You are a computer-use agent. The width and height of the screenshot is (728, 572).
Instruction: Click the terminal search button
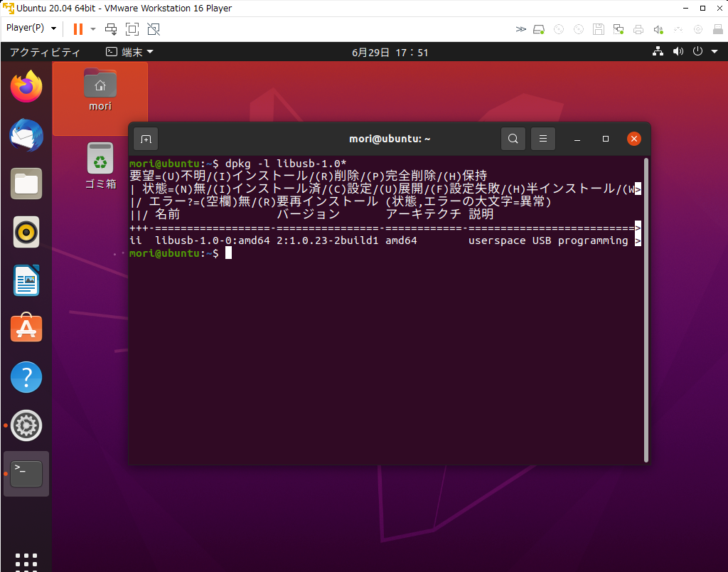point(513,139)
